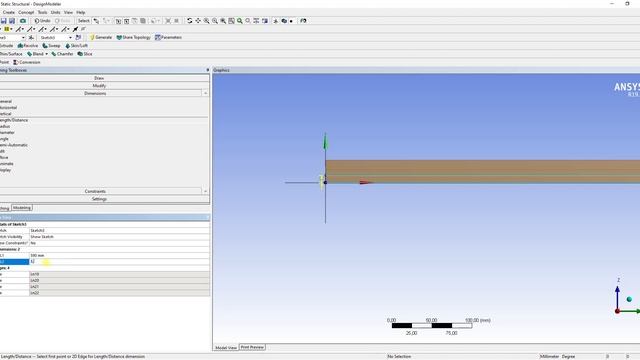
Task: Click the Undo button
Action: click(42, 21)
